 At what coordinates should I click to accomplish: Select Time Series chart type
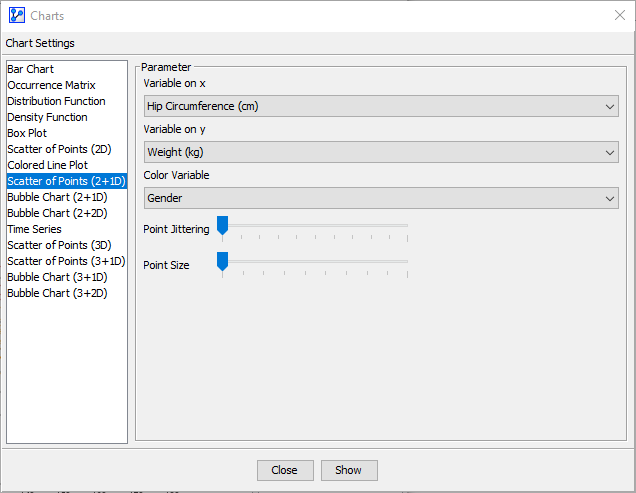(34, 229)
